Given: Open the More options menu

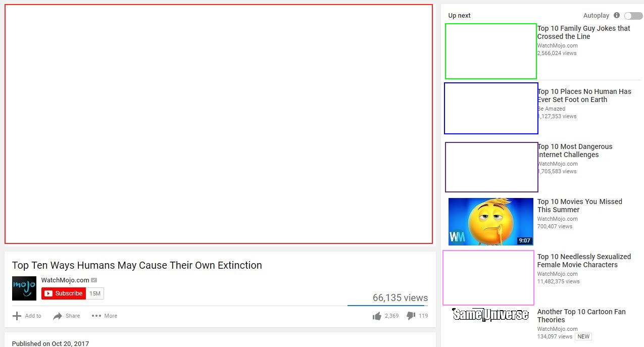Looking at the screenshot, I should click(x=104, y=316).
